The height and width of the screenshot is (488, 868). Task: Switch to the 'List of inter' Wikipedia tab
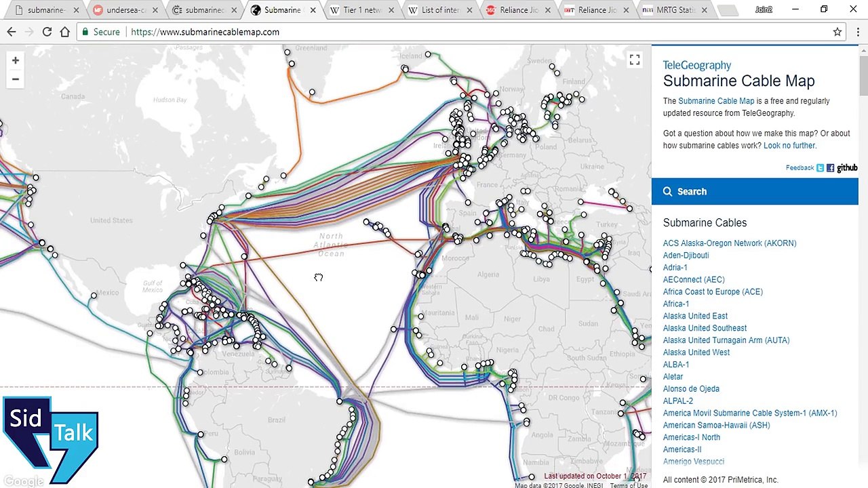coord(439,10)
